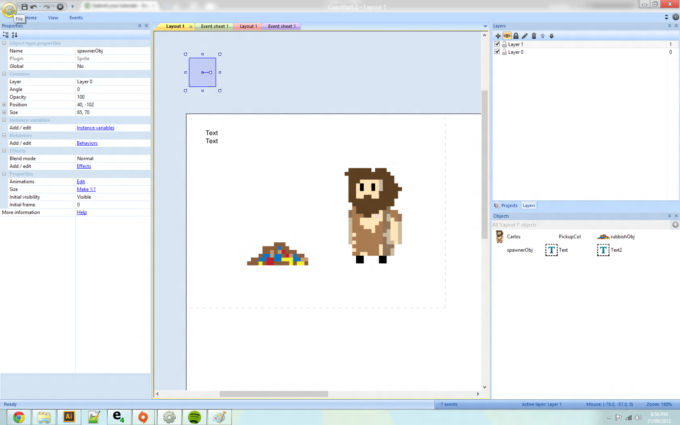Delete layer using the trash icon

533,36
